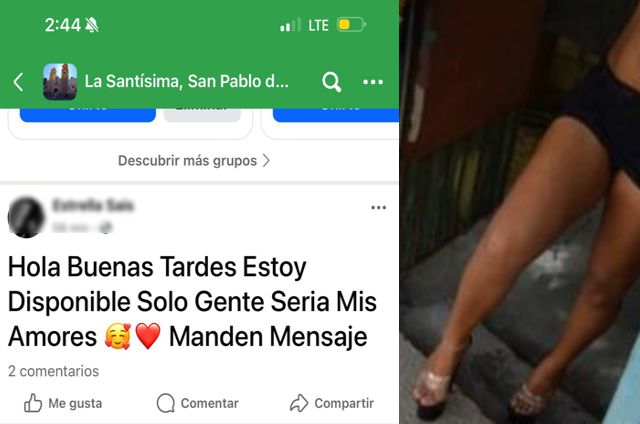Tap the muted bell icon beside time
Viewport: 640px width, 424px height.
tap(92, 25)
